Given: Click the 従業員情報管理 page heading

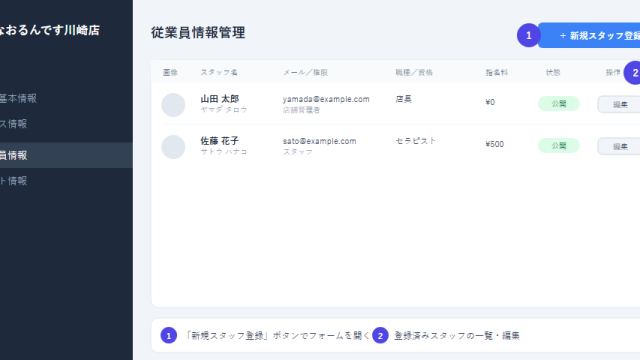Looking at the screenshot, I should tap(198, 33).
